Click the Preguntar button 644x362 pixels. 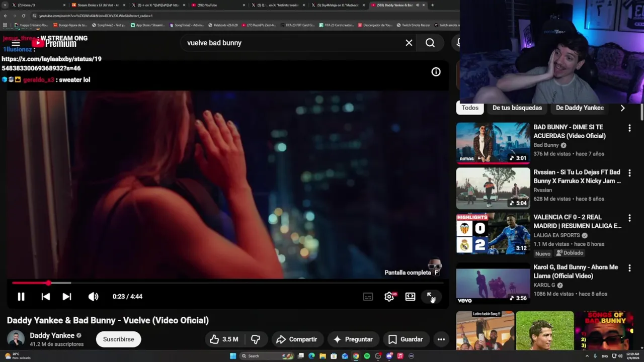(x=353, y=339)
